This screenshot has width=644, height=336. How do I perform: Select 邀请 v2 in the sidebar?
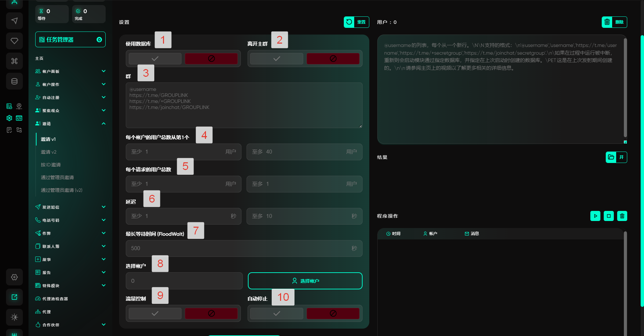(49, 152)
